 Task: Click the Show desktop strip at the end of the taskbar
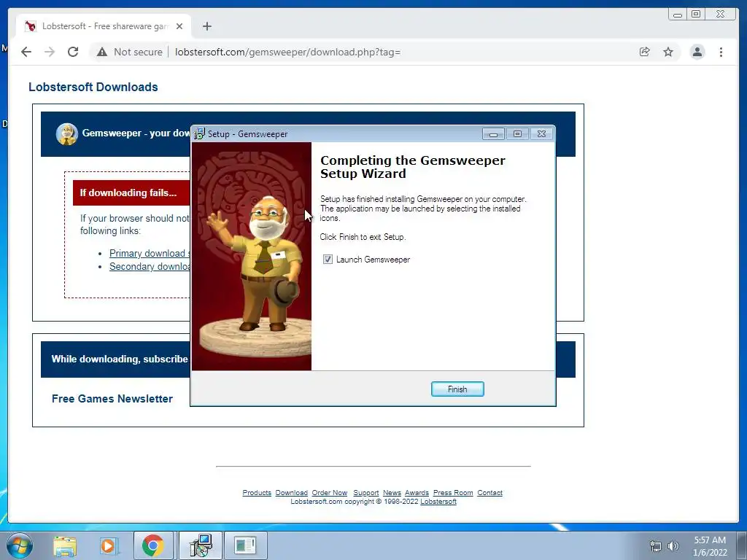click(742, 546)
